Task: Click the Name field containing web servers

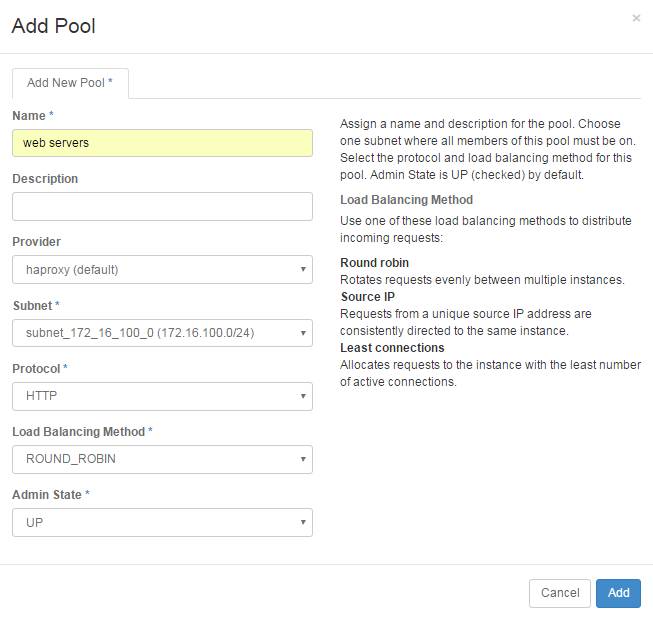Action: point(162,143)
